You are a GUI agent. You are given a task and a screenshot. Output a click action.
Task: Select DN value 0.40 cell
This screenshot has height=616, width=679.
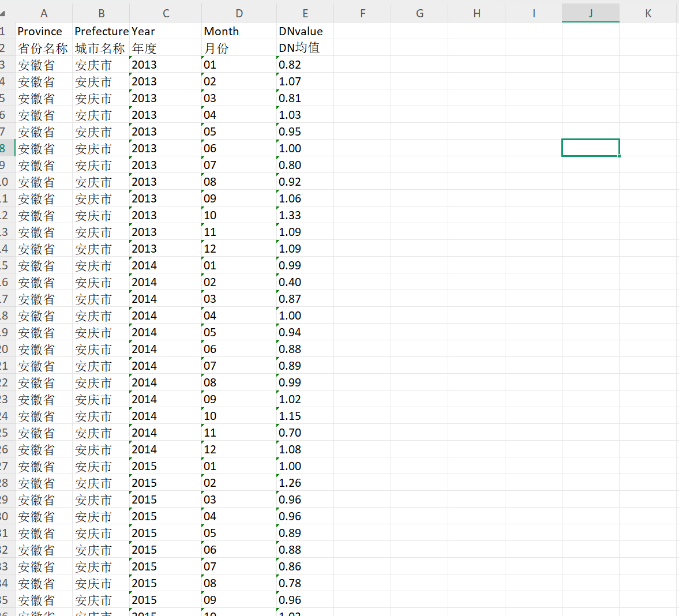pos(305,282)
